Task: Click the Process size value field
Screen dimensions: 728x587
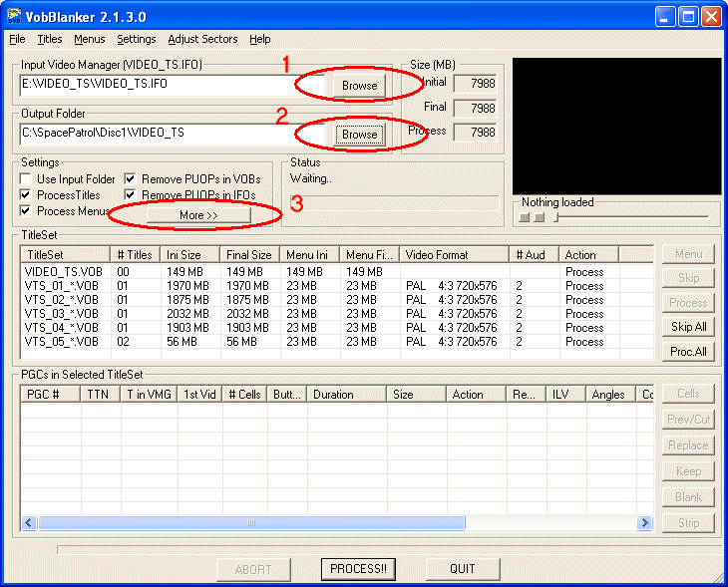Action: click(475, 133)
